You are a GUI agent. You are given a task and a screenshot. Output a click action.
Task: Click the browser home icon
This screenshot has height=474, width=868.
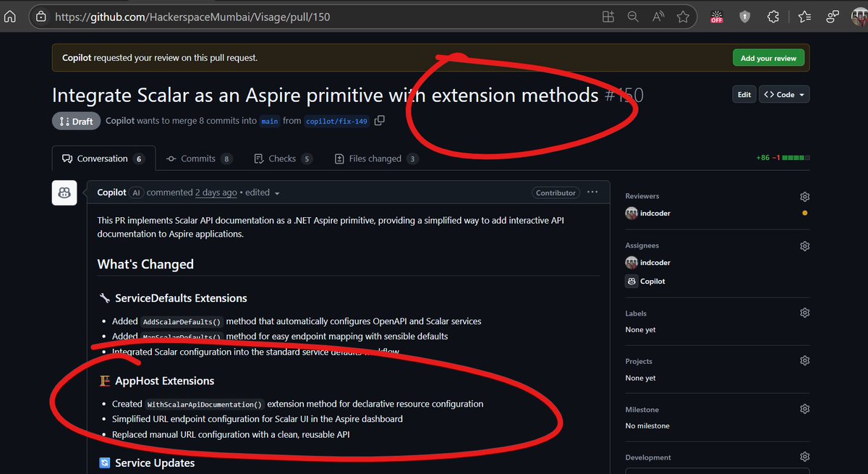click(x=9, y=16)
